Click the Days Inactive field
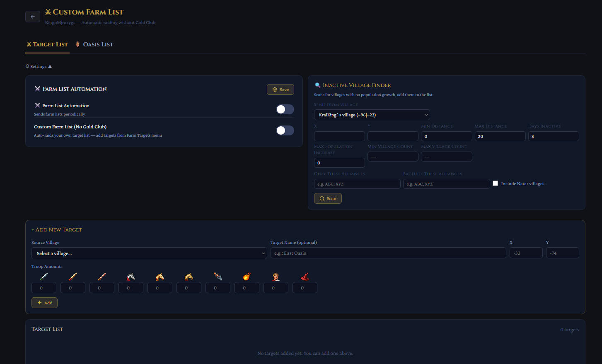 [554, 136]
